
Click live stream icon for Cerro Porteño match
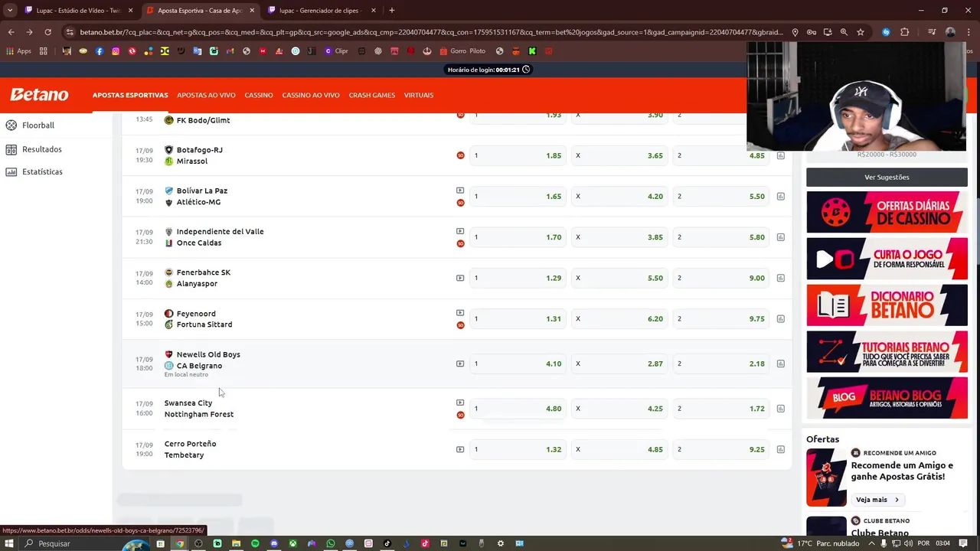pos(460,449)
